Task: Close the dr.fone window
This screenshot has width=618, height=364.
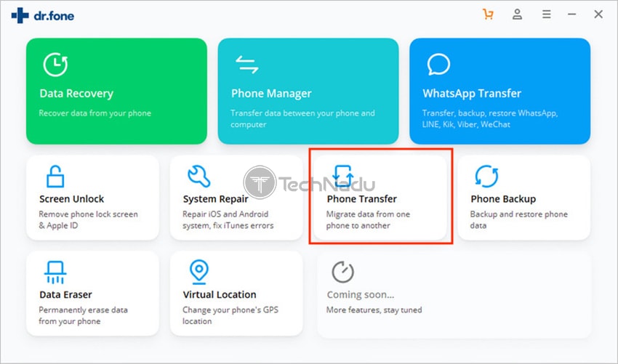Action: 598,15
